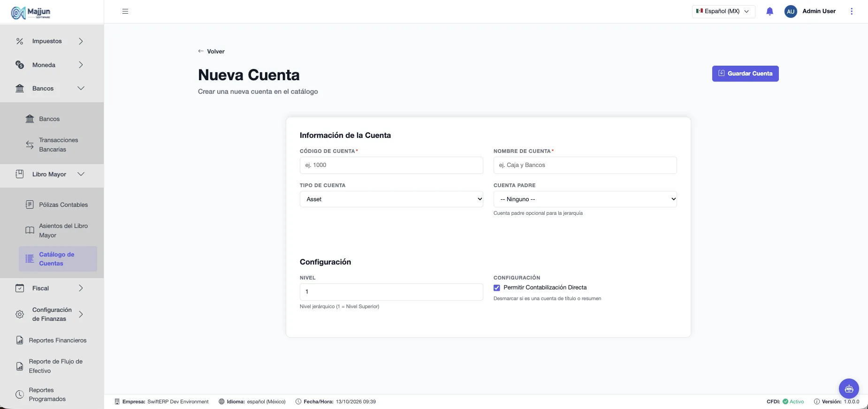Screen dimensions: 868x409
Task: Open Transacciones Bancarias menu item
Action: point(58,145)
